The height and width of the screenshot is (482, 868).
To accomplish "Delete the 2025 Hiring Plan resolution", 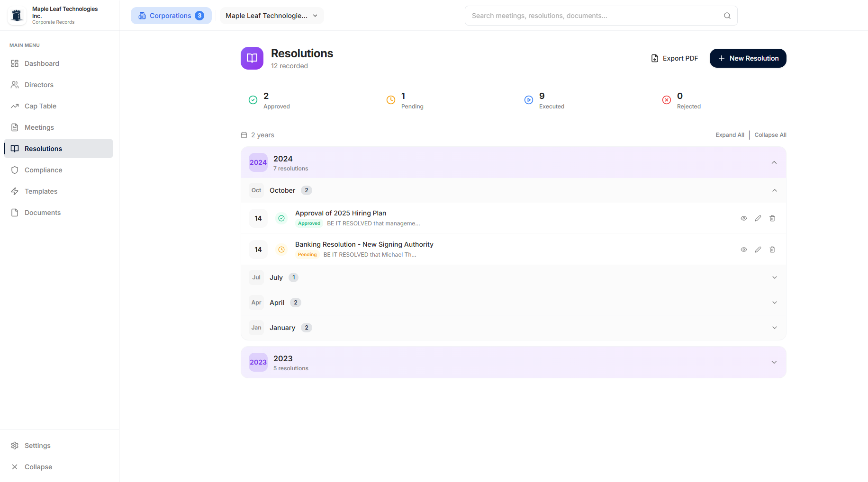I will point(772,218).
